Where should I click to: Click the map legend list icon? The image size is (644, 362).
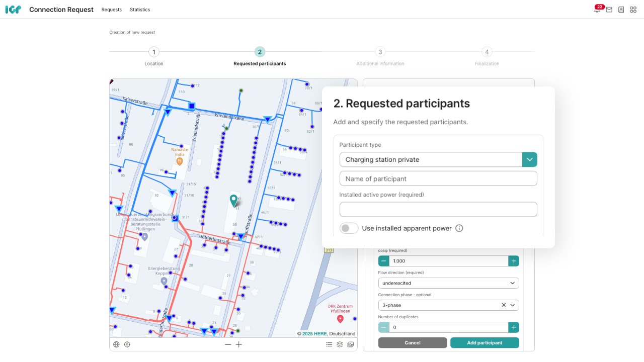[329, 344]
